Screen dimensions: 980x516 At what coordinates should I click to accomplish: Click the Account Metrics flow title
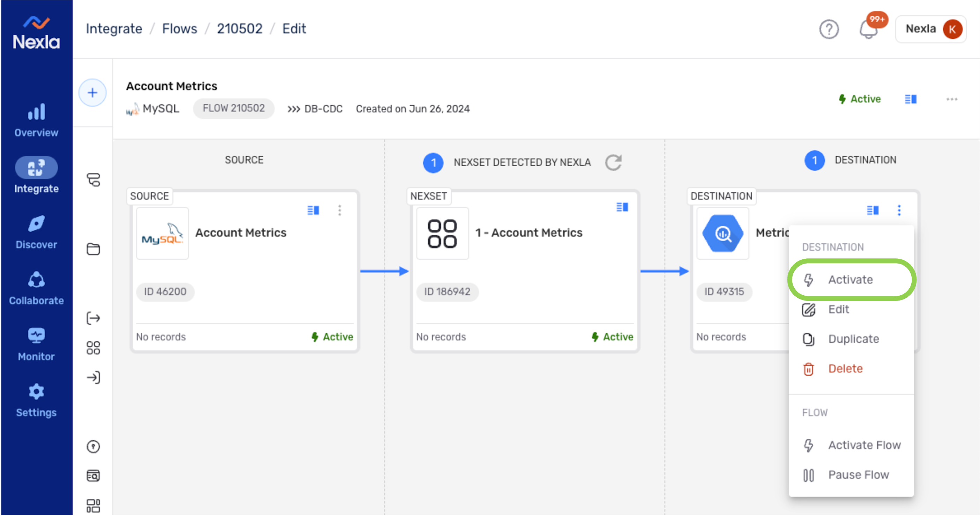(172, 86)
